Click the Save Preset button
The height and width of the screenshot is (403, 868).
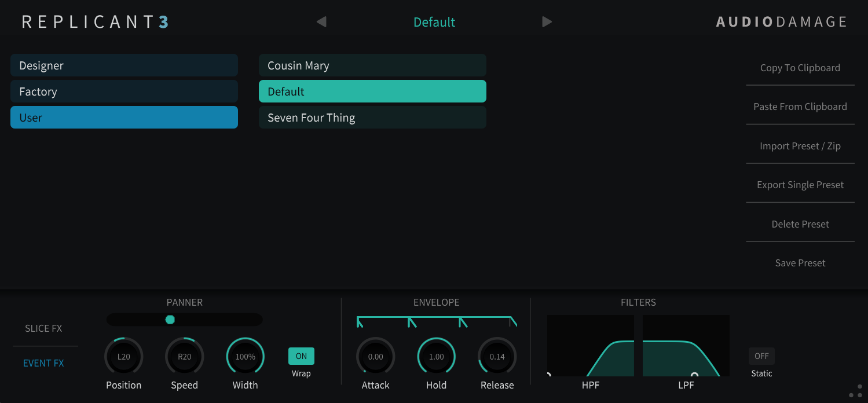pyautogui.click(x=800, y=263)
